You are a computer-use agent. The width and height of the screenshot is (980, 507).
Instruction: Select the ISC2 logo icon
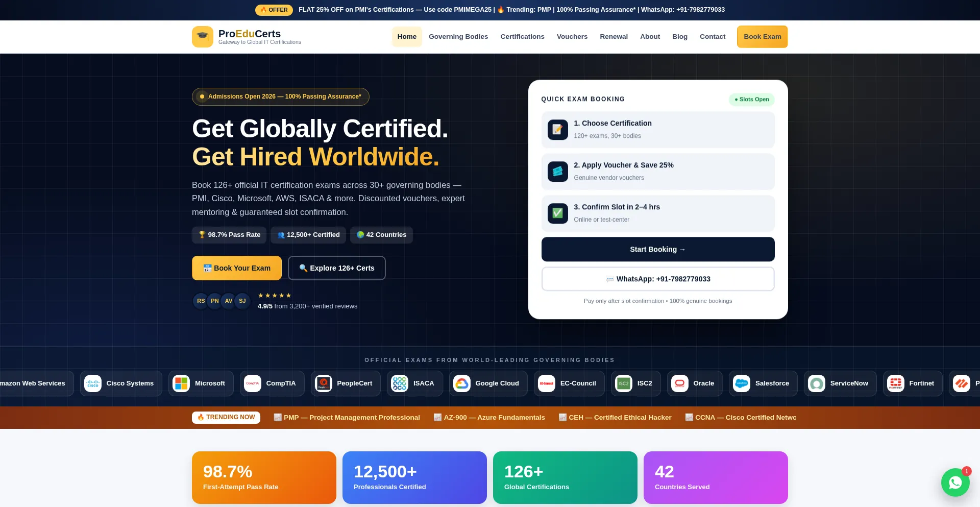[x=624, y=383]
